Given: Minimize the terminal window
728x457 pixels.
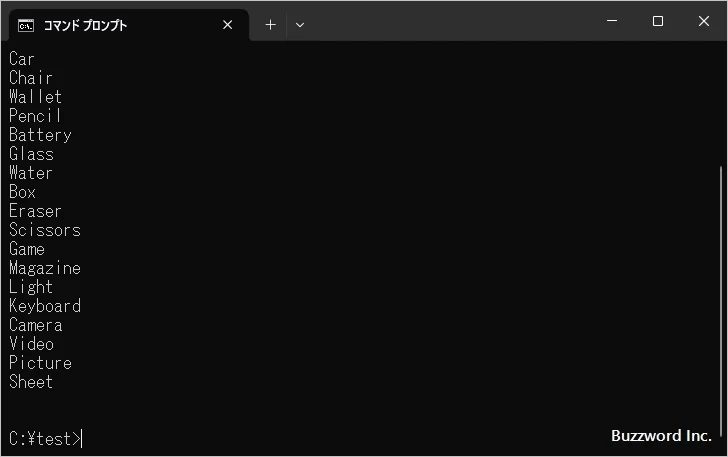Looking at the screenshot, I should 612,21.
